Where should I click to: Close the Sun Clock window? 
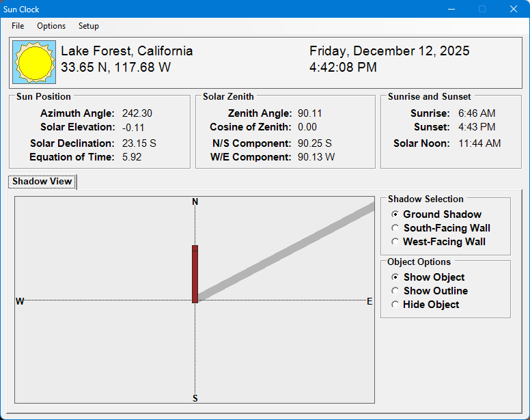pos(514,10)
